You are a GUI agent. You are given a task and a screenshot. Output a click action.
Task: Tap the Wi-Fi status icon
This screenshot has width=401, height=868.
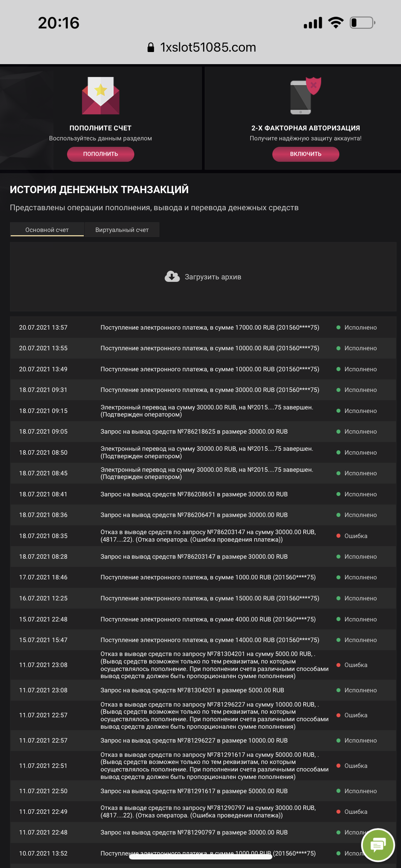(336, 23)
